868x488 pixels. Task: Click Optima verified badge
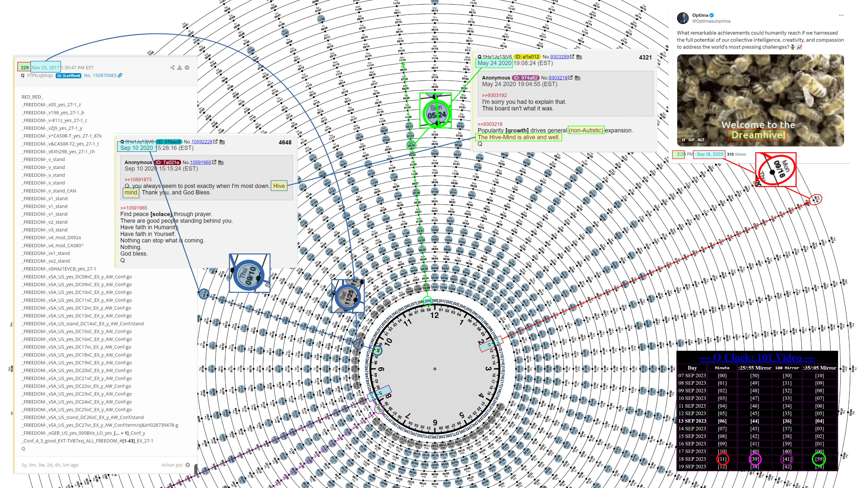pos(712,15)
